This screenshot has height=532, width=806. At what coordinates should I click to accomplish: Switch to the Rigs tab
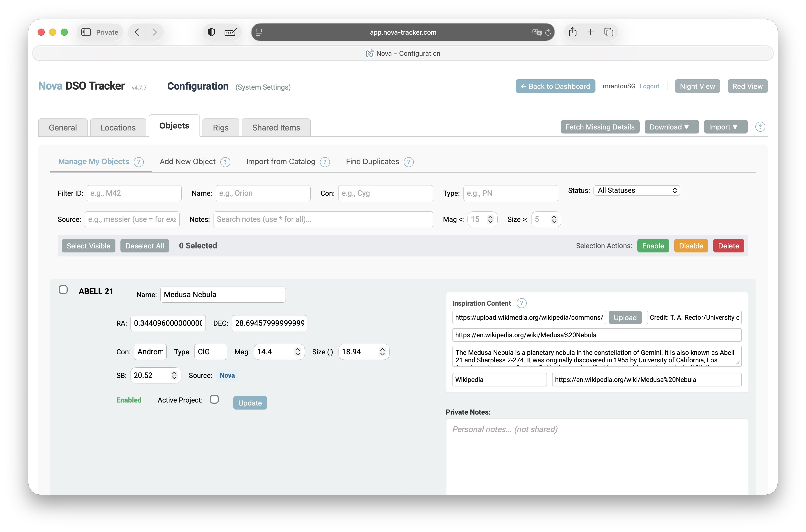coord(221,127)
